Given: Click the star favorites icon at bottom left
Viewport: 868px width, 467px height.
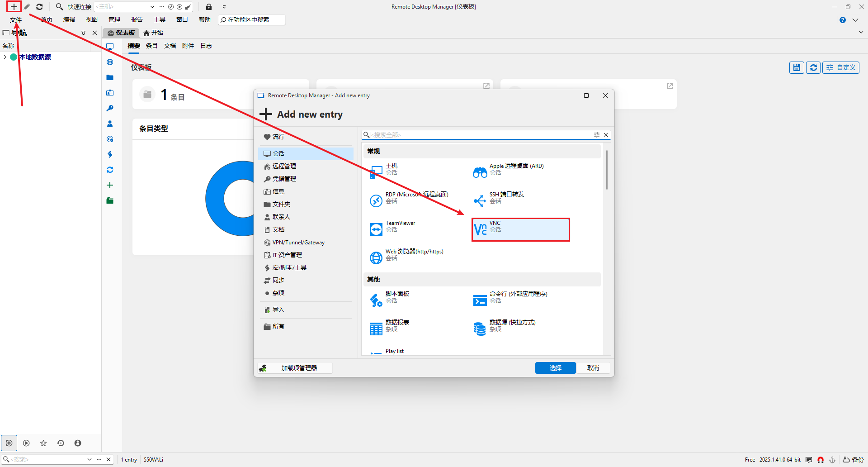Looking at the screenshot, I should tap(43, 443).
